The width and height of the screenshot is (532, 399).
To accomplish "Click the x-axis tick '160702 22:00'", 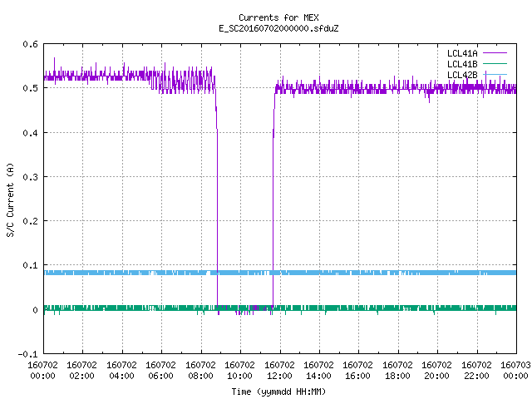I will pos(476,371).
